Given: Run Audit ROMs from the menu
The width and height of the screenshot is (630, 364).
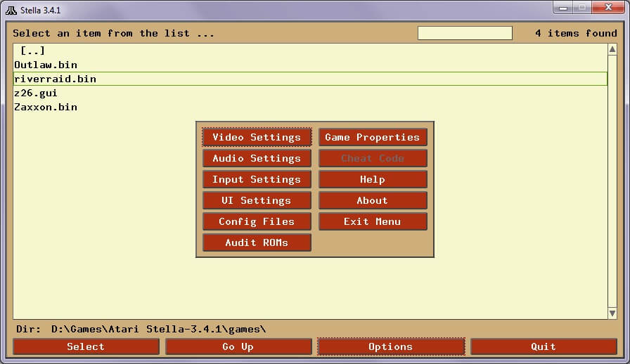Looking at the screenshot, I should point(257,242).
